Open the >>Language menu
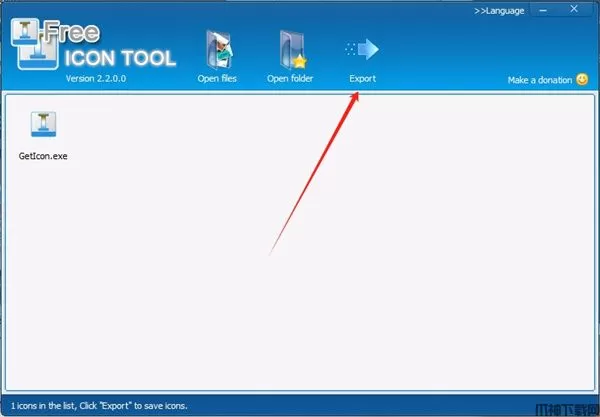The width and height of the screenshot is (600, 417). [x=499, y=11]
